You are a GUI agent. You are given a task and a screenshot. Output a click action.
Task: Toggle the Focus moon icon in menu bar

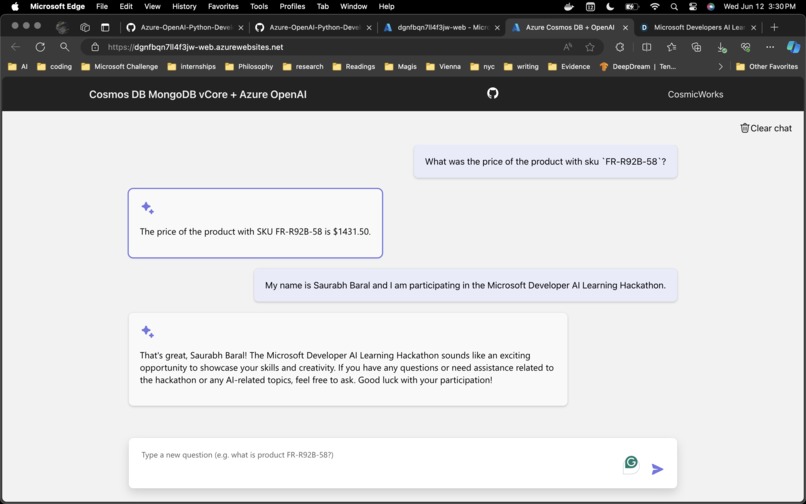click(x=610, y=7)
